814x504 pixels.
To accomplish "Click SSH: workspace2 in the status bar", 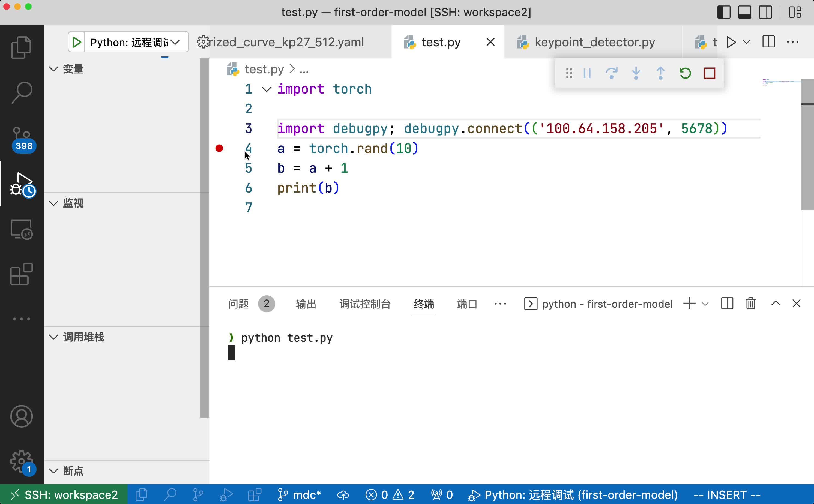I will [63, 494].
